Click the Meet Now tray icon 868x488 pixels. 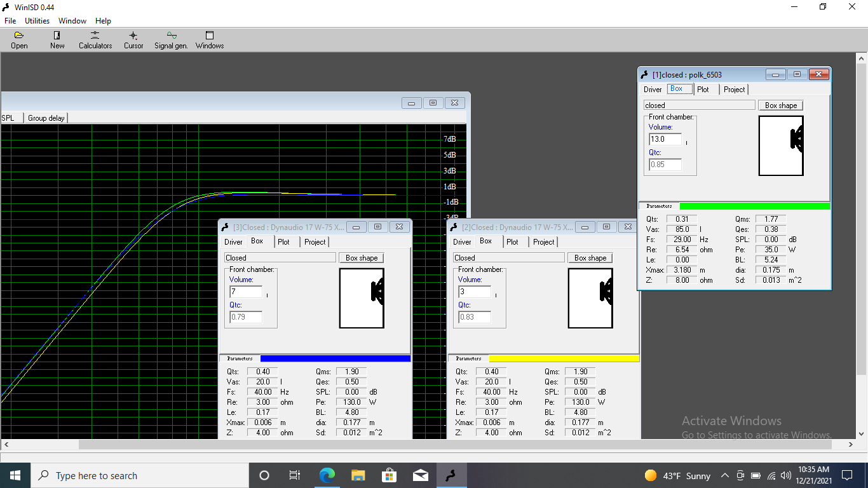point(740,475)
